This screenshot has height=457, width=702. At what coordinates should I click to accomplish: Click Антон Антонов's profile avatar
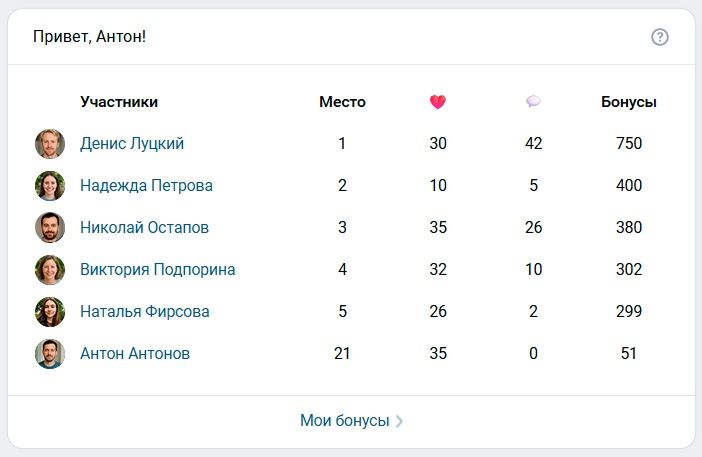point(50,354)
